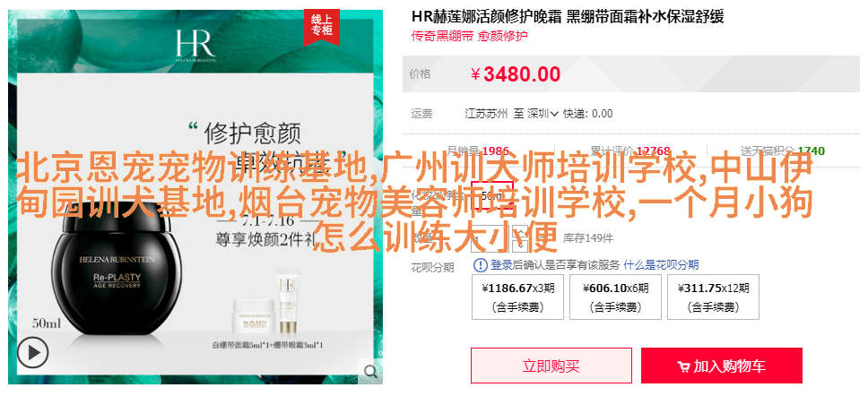Select the 50ml net content option

point(492,195)
